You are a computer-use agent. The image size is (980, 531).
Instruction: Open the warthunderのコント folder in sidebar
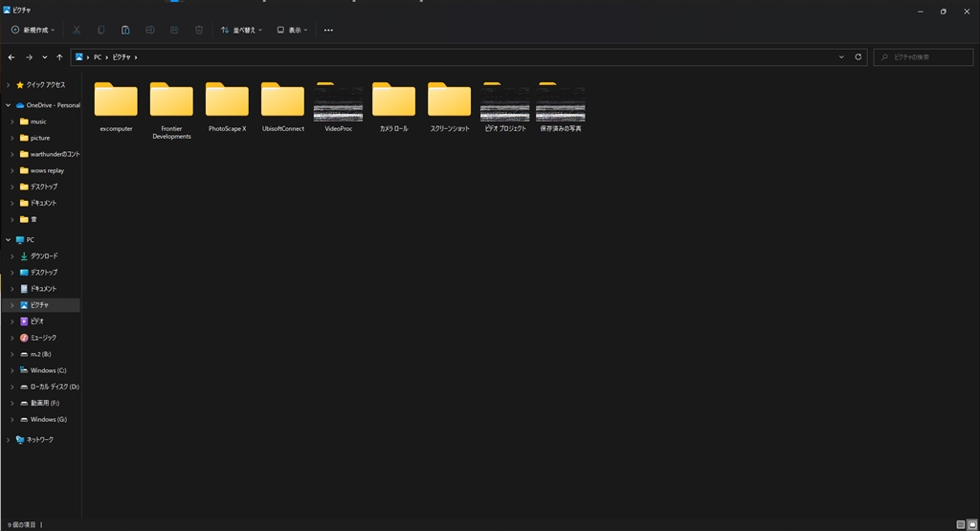[x=50, y=154]
